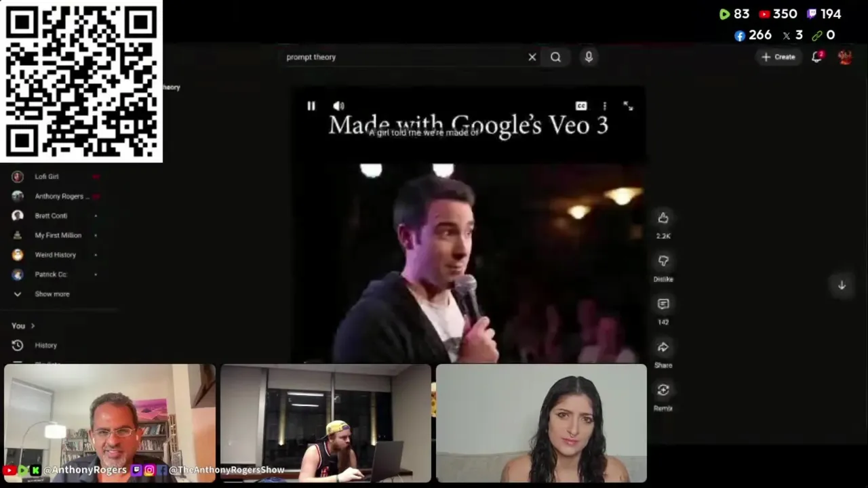Click the @TheAnthonyRogersShow handle overlay
The width and height of the screenshot is (868, 488).
coord(226,470)
